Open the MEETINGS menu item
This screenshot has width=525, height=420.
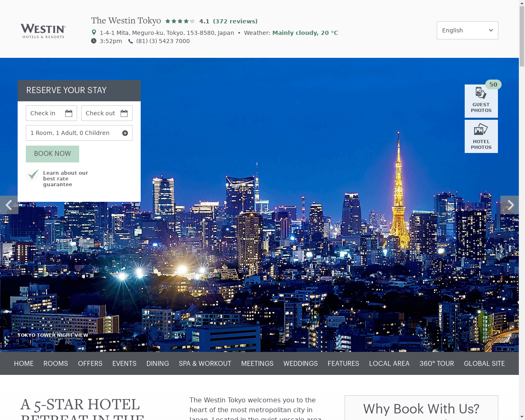(x=257, y=363)
